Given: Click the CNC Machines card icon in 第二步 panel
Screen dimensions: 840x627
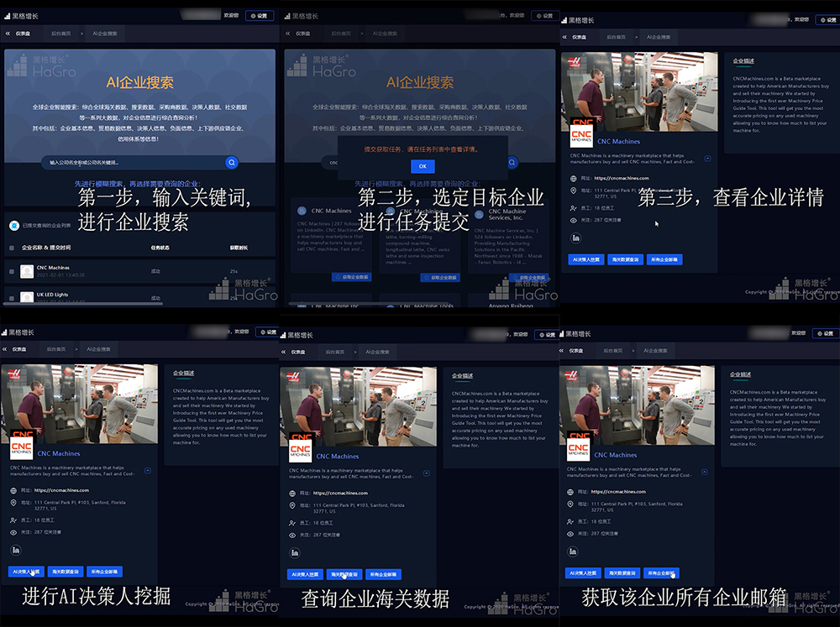Looking at the screenshot, I should (x=300, y=211).
